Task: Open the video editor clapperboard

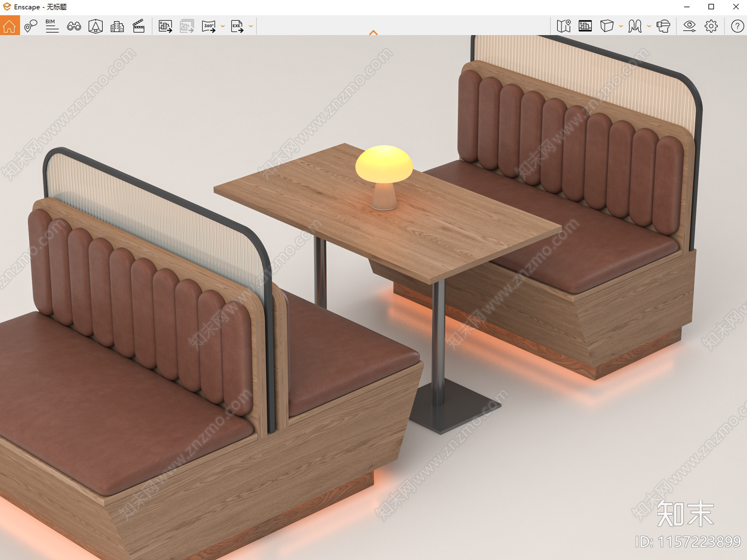Action: point(139,26)
